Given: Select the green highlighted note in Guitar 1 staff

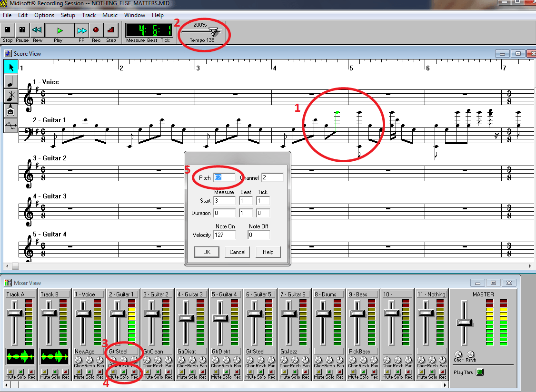Looking at the screenshot, I should (x=337, y=113).
